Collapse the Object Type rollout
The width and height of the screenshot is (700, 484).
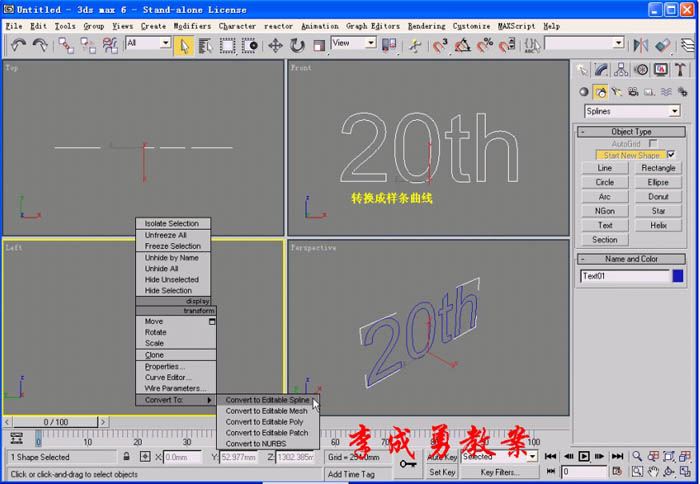(631, 132)
